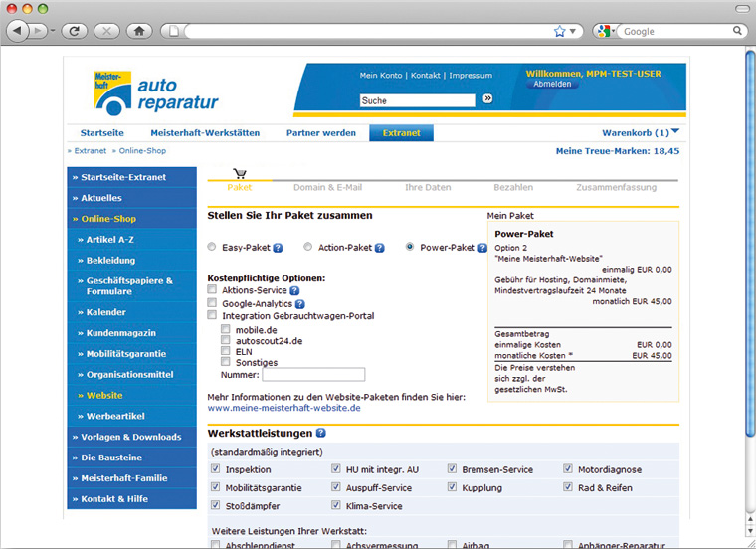Open the Google search engine dropdown
Image resolution: width=756 pixels, height=549 pixels.
[606, 31]
